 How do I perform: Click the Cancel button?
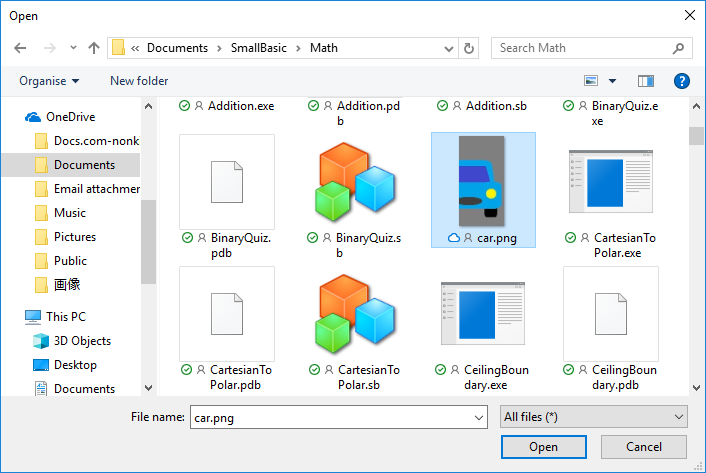tap(643, 447)
